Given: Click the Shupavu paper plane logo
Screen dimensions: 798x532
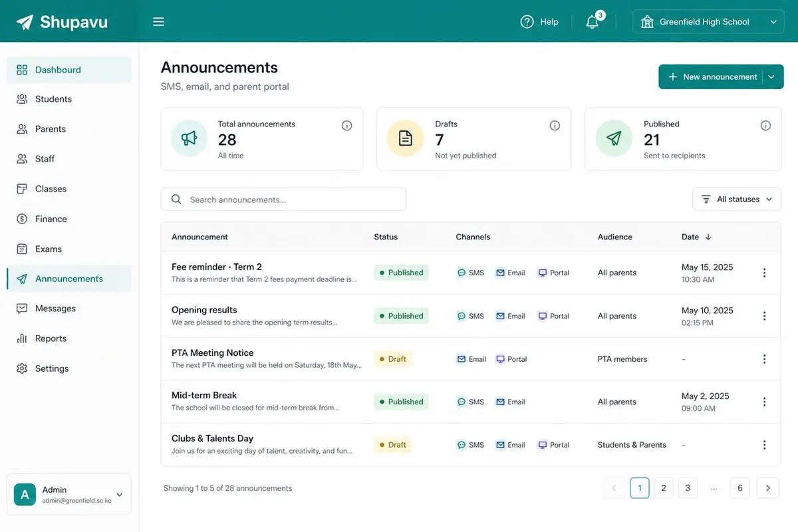Looking at the screenshot, I should point(25,22).
